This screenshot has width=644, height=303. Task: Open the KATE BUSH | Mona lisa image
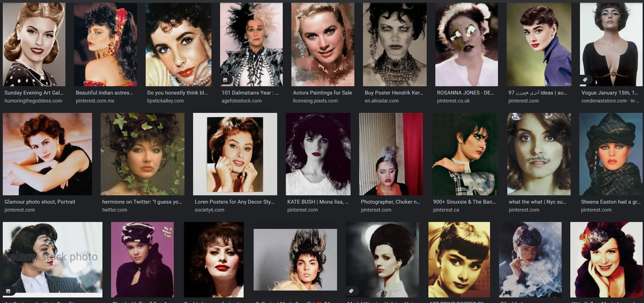318,154
